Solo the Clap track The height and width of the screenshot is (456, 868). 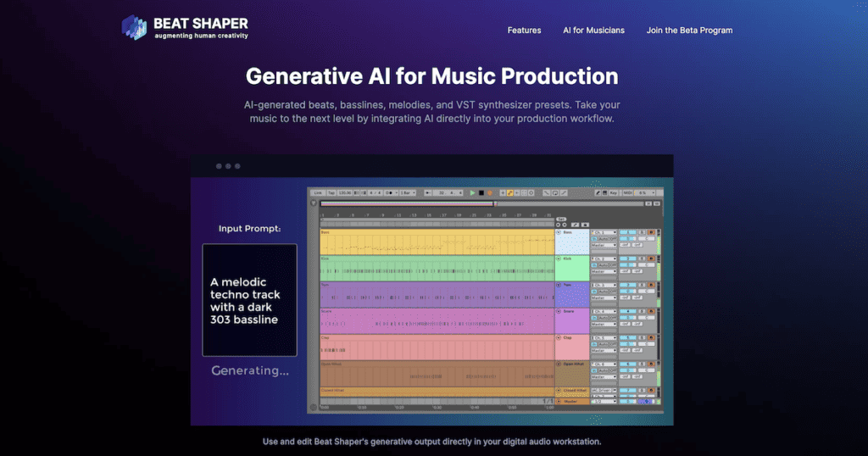pos(642,337)
